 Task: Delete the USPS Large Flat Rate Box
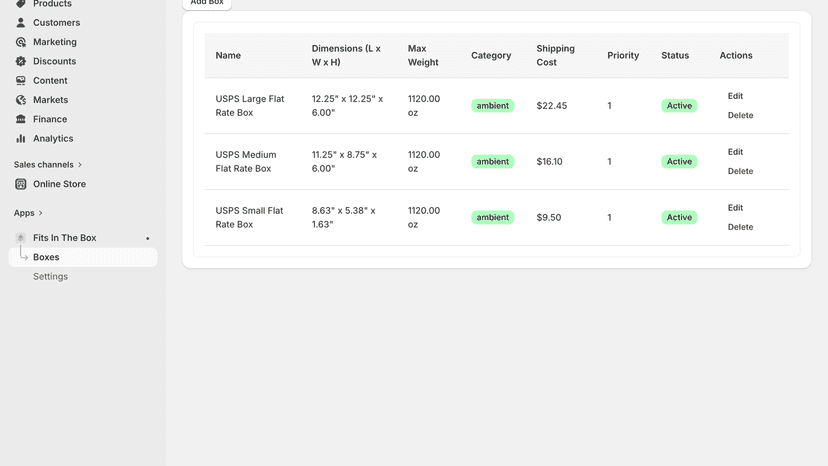click(x=740, y=115)
